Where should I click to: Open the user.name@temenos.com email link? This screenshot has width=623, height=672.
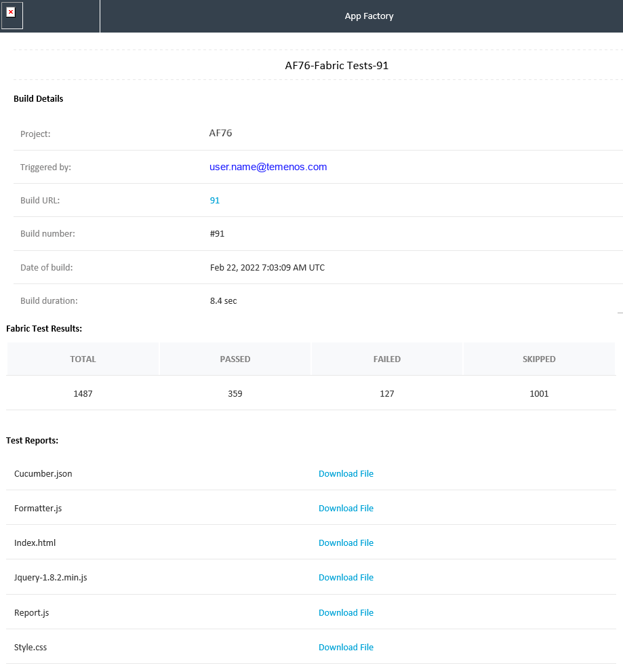(268, 167)
